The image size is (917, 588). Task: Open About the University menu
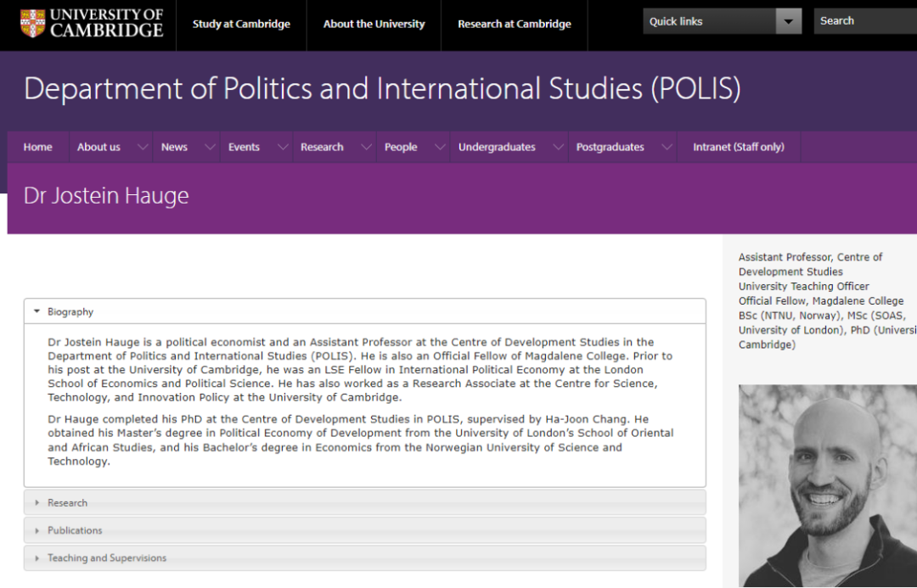[374, 24]
